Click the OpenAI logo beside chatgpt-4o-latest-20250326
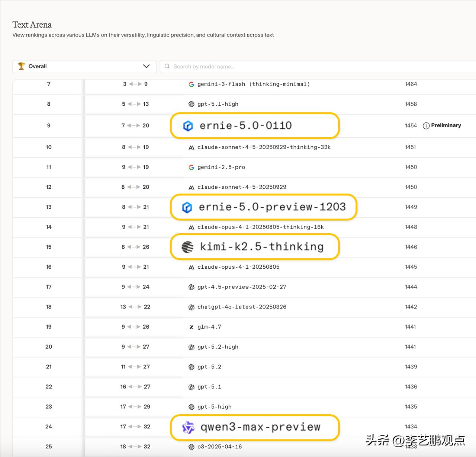This screenshot has height=457, width=476. (x=191, y=307)
